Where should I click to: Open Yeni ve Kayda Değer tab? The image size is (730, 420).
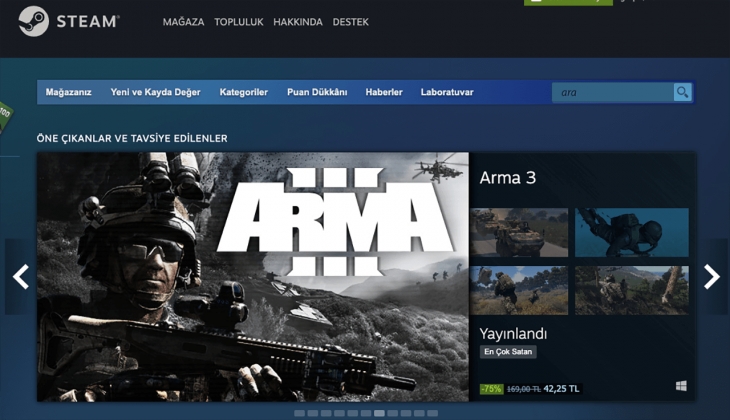(155, 92)
